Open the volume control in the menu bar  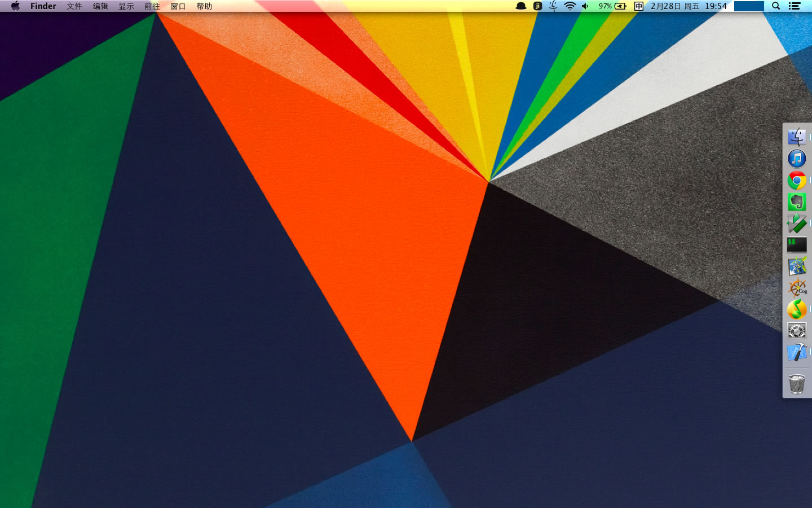point(585,6)
